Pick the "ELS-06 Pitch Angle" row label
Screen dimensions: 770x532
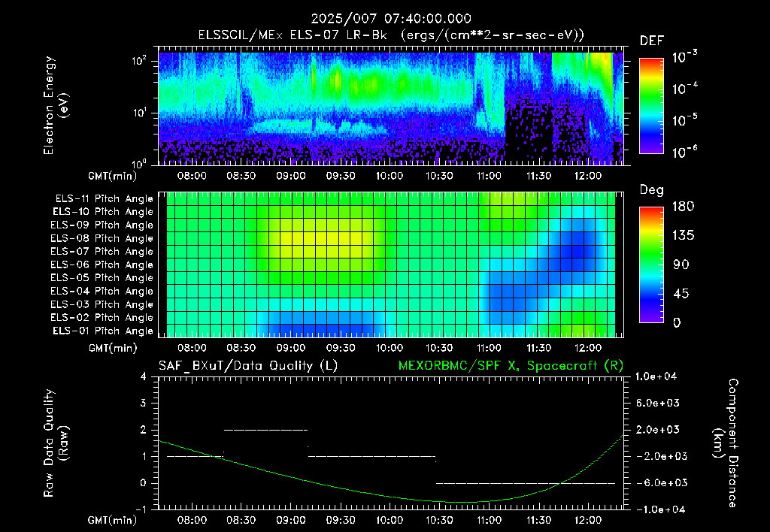point(102,265)
